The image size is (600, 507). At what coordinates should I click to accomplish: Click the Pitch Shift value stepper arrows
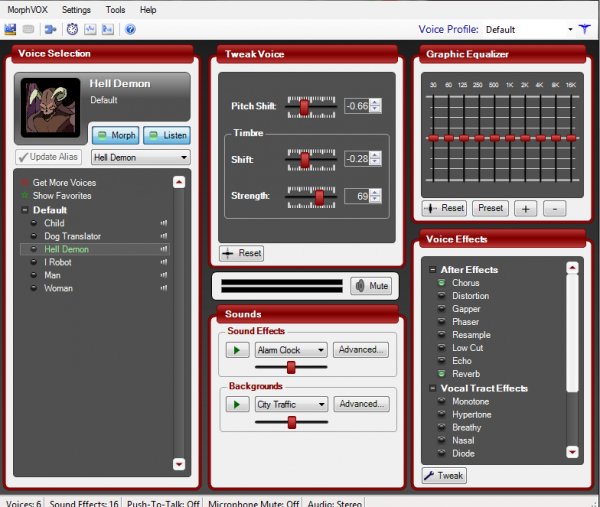coord(375,106)
